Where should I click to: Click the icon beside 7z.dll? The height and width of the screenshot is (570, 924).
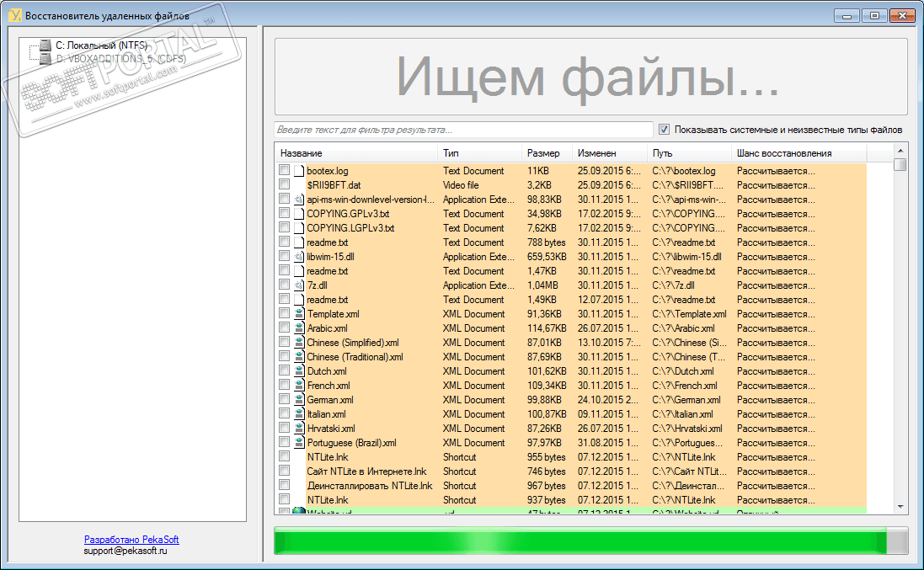coord(299,285)
